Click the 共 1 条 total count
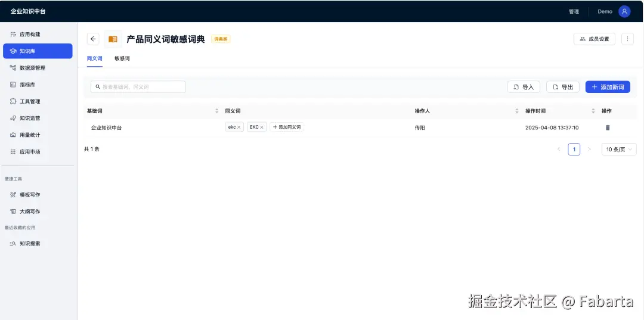 click(x=92, y=150)
